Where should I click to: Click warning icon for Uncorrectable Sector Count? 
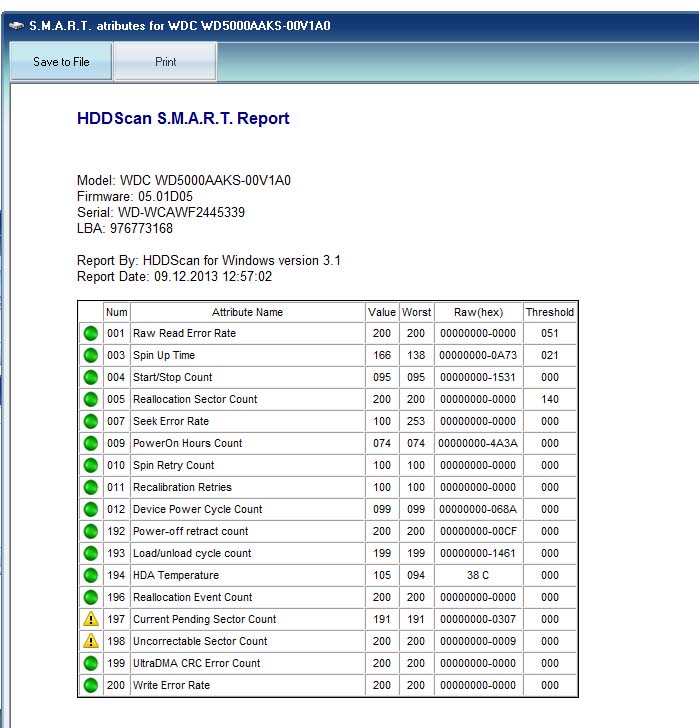click(91, 641)
